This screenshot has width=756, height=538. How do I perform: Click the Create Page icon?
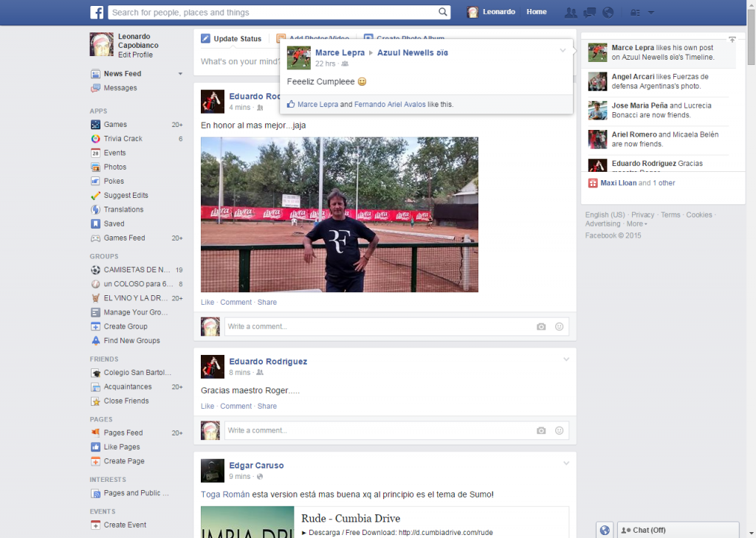click(95, 461)
